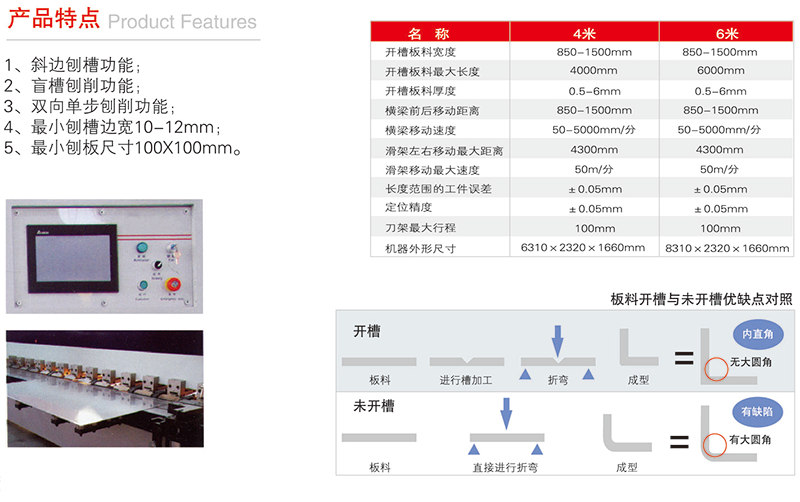Click the equals sign in 开槽 row
The height and width of the screenshot is (502, 800).
pyautogui.click(x=684, y=358)
